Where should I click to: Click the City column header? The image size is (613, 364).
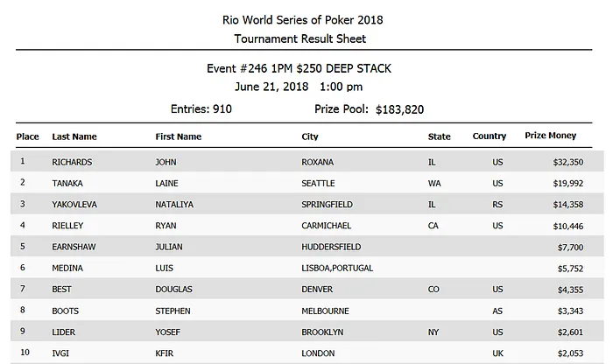[310, 136]
